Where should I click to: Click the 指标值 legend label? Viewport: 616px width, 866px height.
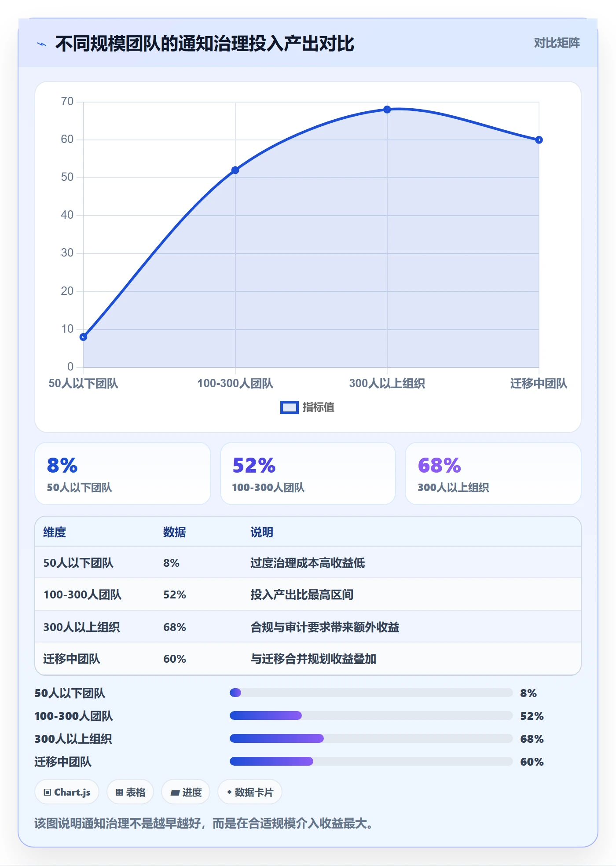coord(318,407)
